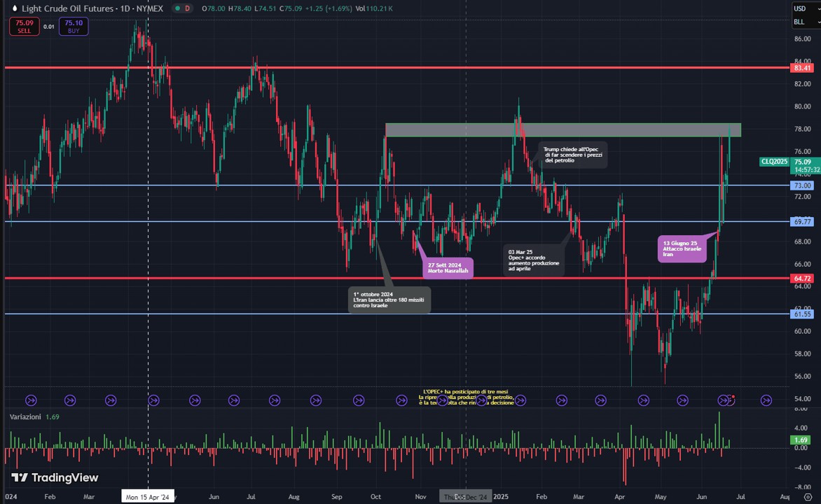
Task: Click the 'Trump chiede all'Opec' annotation
Action: pyautogui.click(x=572, y=155)
